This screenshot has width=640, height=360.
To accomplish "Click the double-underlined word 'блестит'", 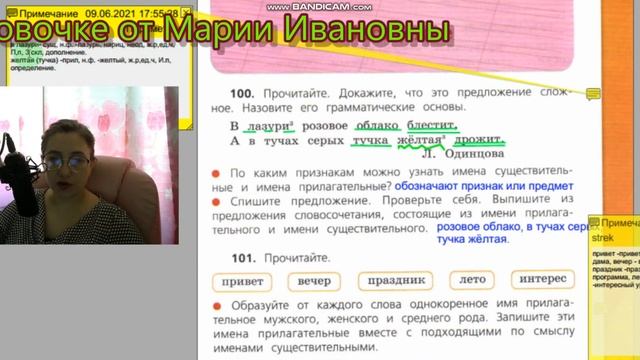I will pos(432,125).
